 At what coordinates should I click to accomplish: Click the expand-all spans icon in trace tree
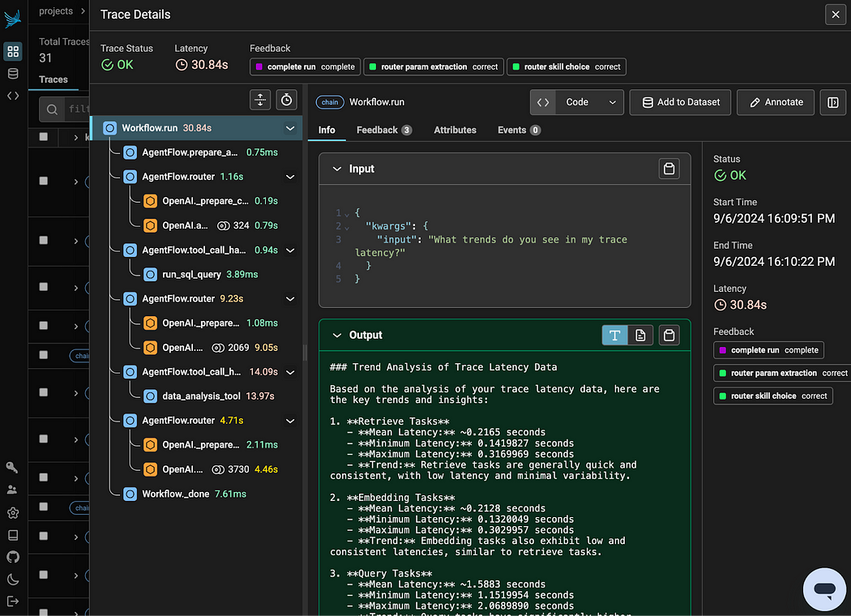pyautogui.click(x=260, y=100)
